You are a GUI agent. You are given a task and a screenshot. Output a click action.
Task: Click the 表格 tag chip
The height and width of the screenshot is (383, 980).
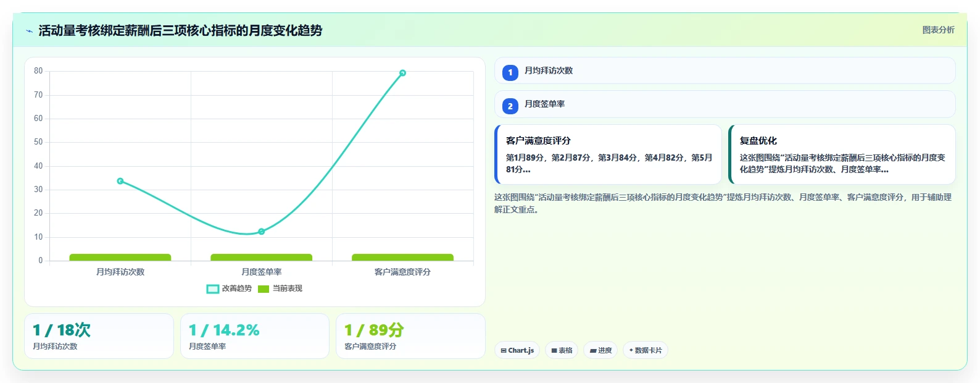pyautogui.click(x=562, y=350)
